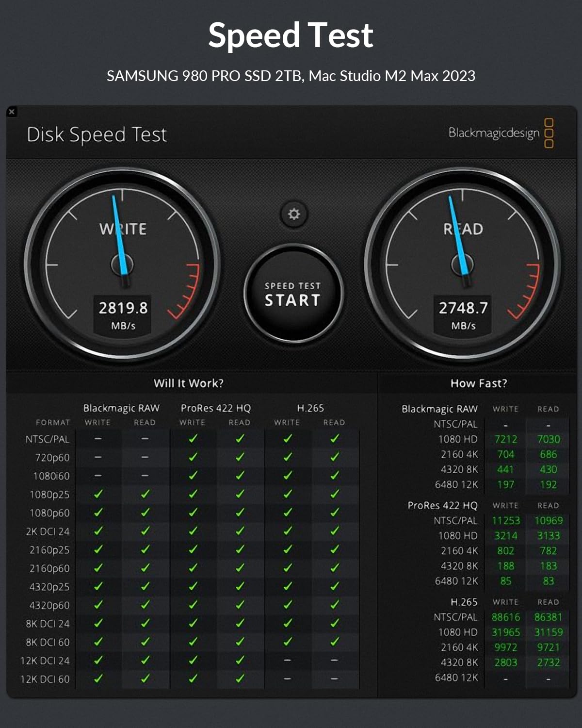582x728 pixels.
Task: Close the Disk Speed Test window
Action: [12, 112]
